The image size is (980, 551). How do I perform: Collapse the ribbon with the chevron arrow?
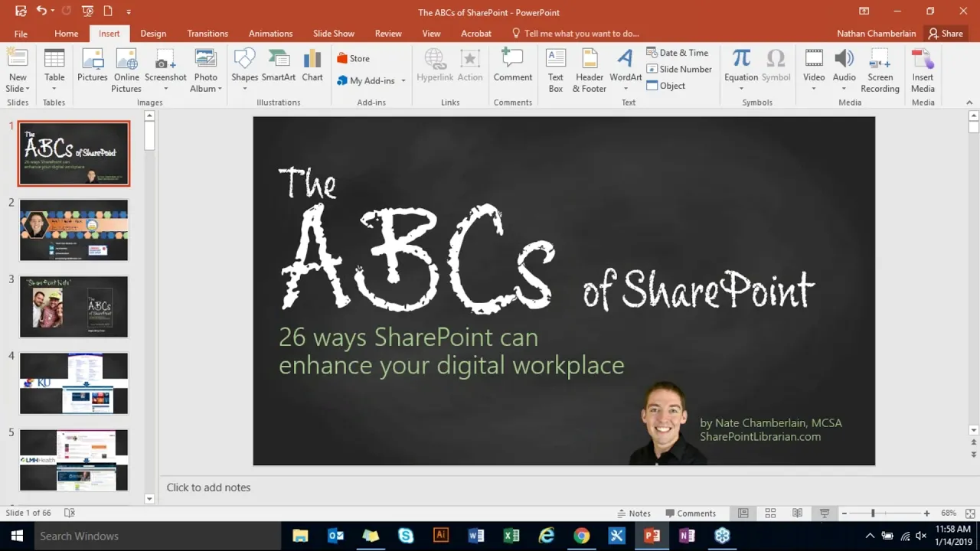[970, 102]
